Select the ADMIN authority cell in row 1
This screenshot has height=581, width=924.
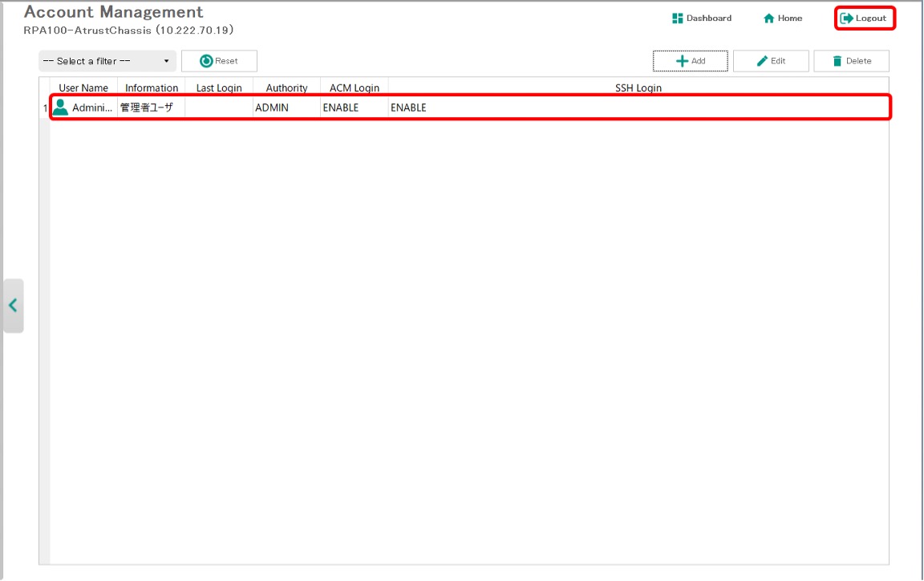coord(272,108)
